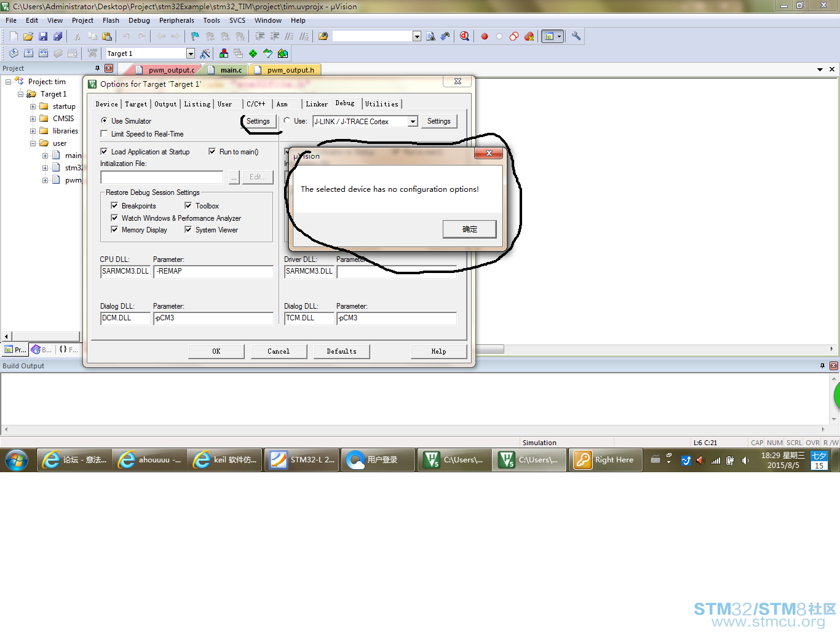Expand the CMSIS folder in project tree
840x637 pixels.
(x=33, y=119)
